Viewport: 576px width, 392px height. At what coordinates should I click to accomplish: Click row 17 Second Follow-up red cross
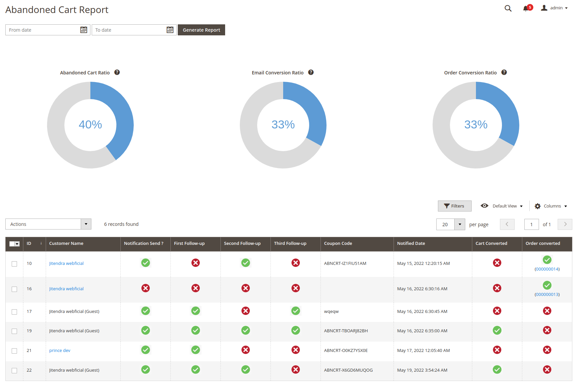point(245,311)
